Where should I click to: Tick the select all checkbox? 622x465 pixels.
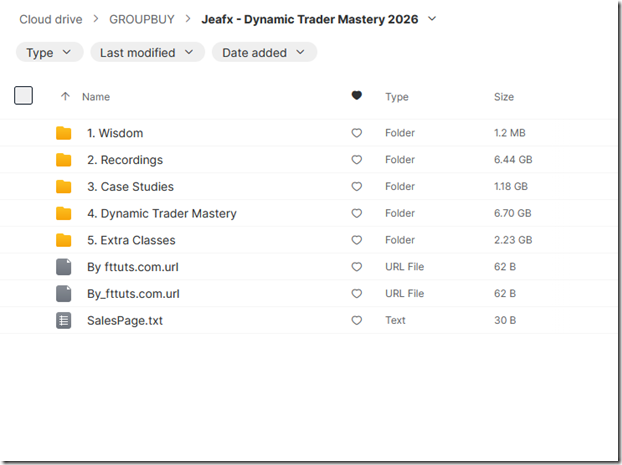click(23, 96)
